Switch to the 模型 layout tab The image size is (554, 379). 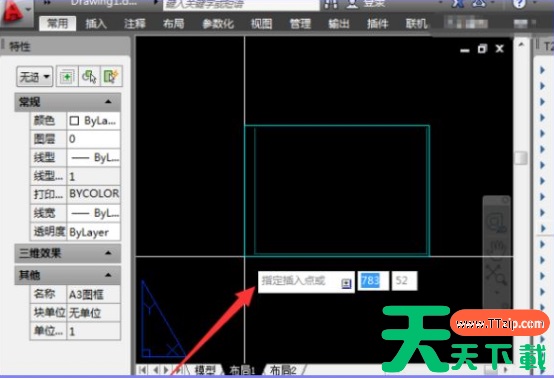click(x=205, y=370)
